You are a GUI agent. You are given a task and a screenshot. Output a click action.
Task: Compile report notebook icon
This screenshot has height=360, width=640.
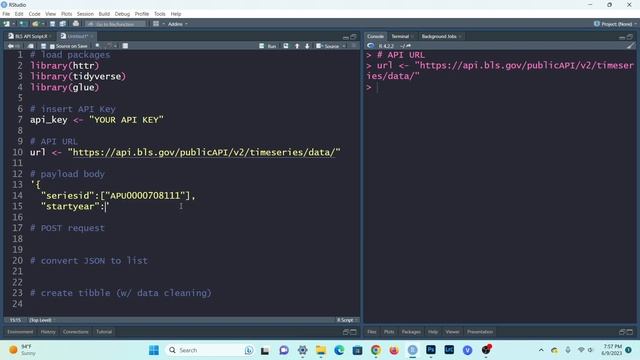(x=125, y=46)
